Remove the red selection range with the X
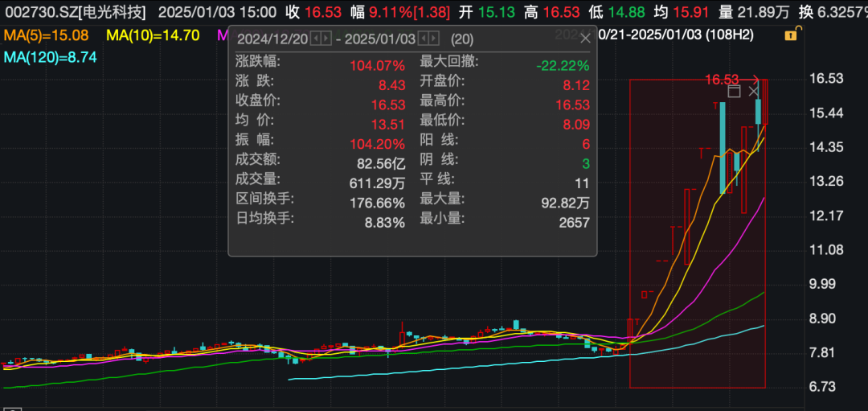The height and width of the screenshot is (411, 868). click(x=753, y=92)
